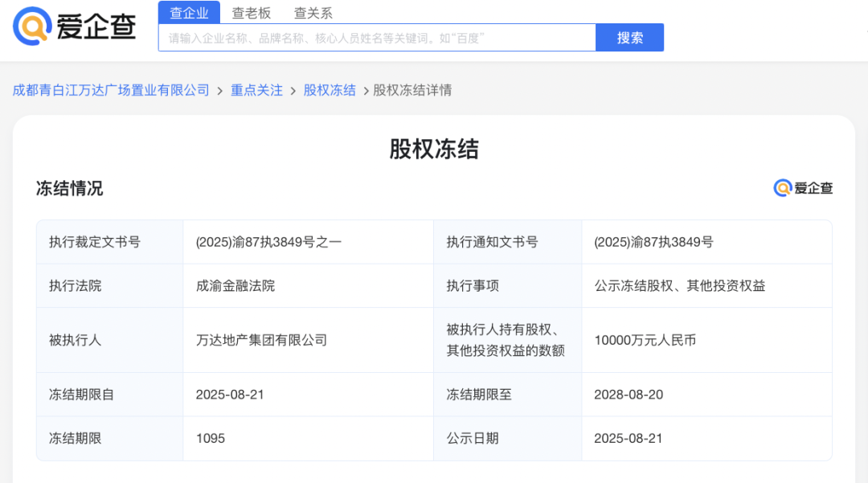Select the 股权冻结详情 breadcrumb text

tap(412, 90)
